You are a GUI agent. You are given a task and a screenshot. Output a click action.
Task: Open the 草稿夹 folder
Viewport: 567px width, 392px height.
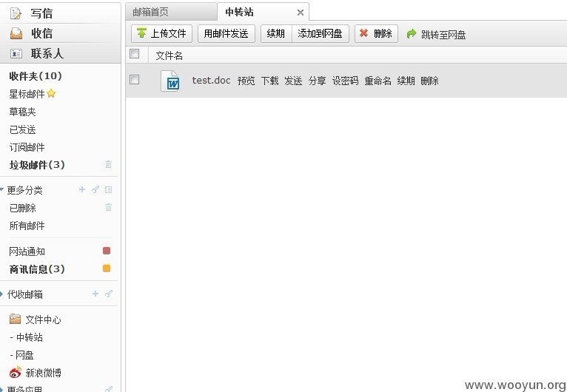pyautogui.click(x=22, y=112)
